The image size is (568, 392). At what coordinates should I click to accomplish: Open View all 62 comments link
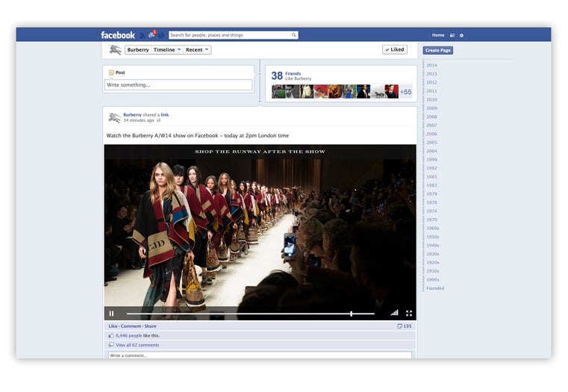137,345
